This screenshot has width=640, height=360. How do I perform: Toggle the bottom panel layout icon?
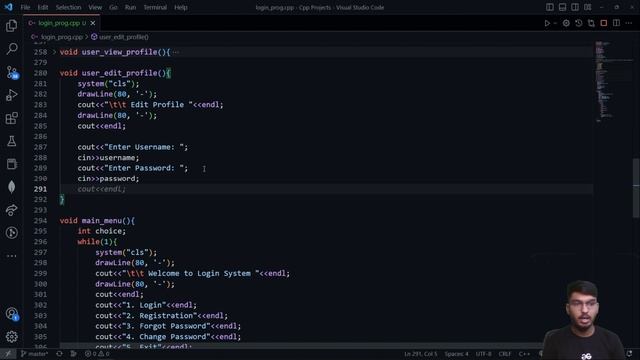pos(562,7)
